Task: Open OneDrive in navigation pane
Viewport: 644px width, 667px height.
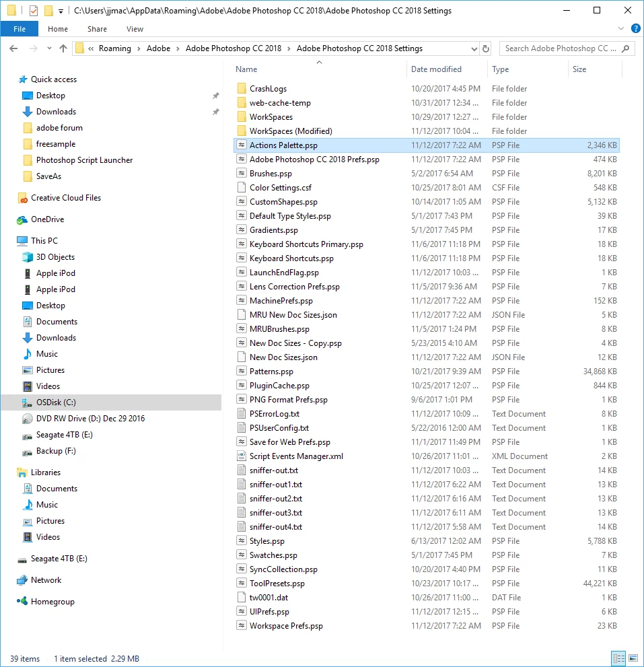Action: (x=47, y=219)
